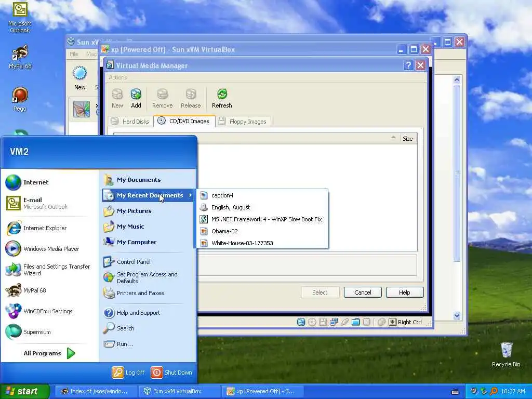
Task: Select Recycle Bin on the desktop
Action: coord(506,354)
